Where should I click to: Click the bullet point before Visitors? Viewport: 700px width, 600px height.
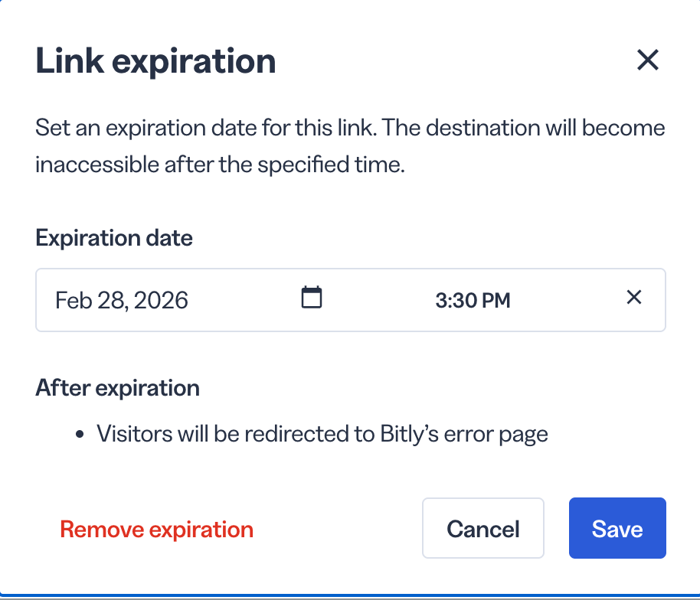[x=80, y=434]
